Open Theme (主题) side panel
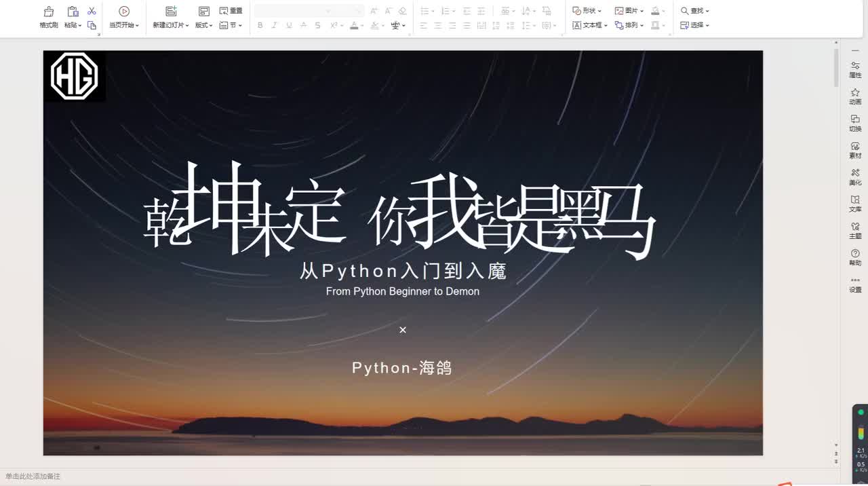The image size is (868, 486). tap(855, 231)
